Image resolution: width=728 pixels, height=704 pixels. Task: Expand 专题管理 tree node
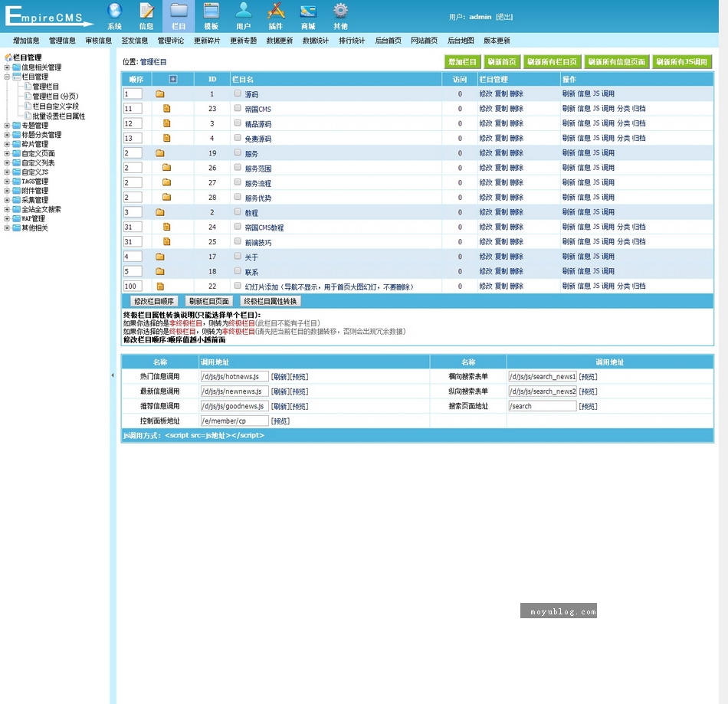coord(7,126)
